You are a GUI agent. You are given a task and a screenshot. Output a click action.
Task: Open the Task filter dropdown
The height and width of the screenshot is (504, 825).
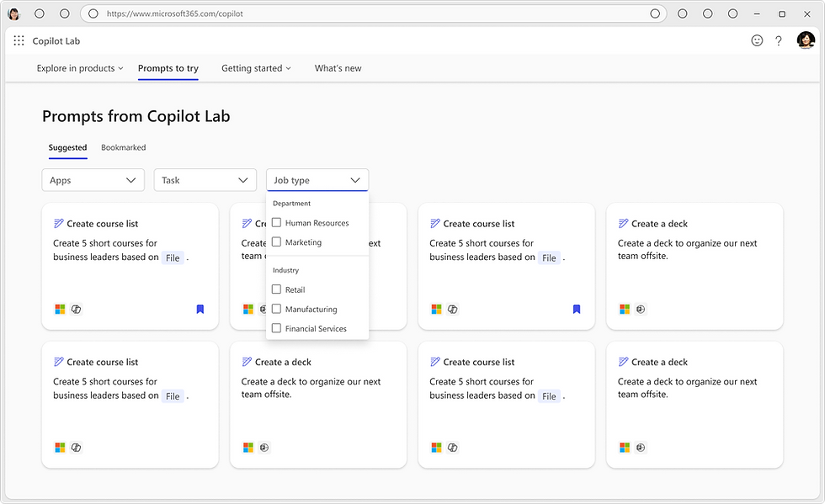(x=205, y=180)
